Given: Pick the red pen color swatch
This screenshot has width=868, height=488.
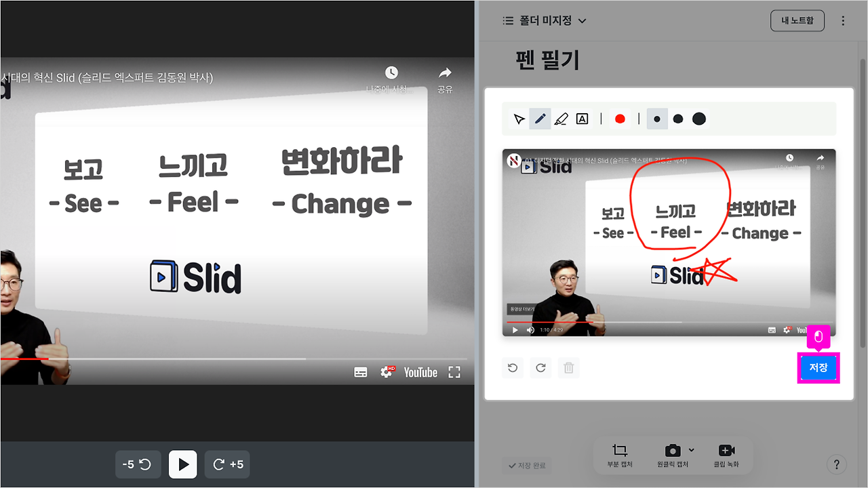Looking at the screenshot, I should tap(620, 119).
